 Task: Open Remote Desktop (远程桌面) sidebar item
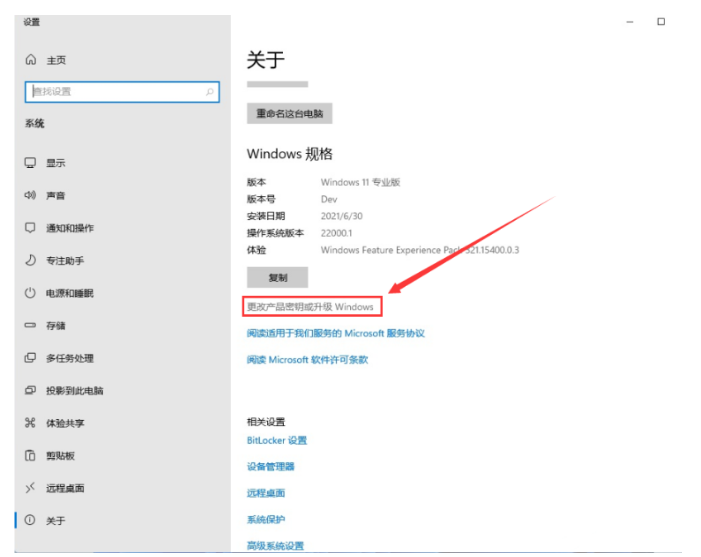coord(65,488)
